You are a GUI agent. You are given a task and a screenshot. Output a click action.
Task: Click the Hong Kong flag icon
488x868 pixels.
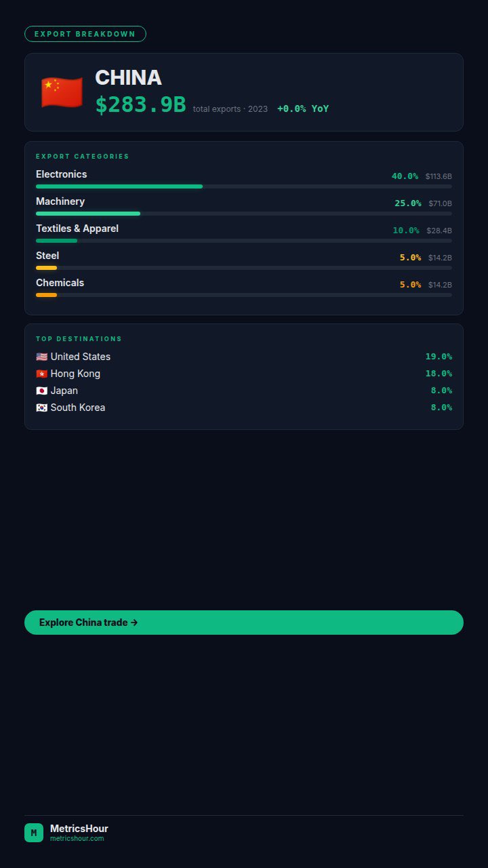click(42, 374)
